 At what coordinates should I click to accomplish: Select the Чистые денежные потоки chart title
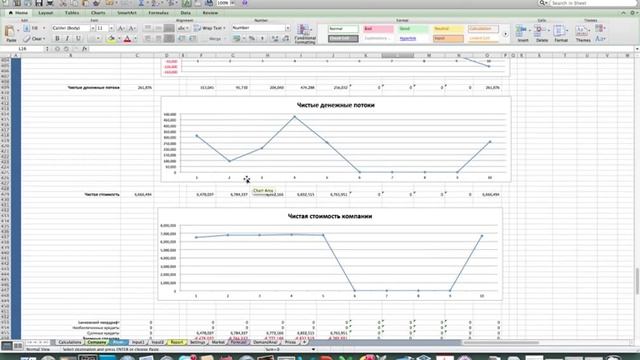tap(336, 105)
